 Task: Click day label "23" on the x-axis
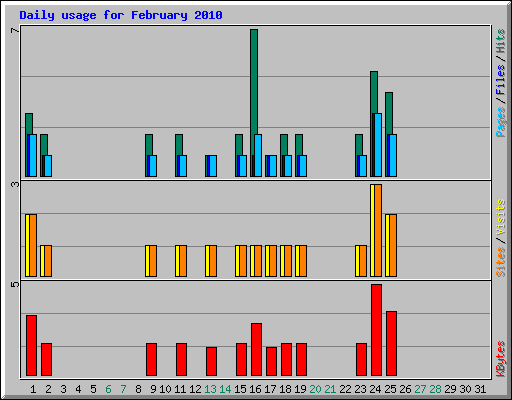pos(360,389)
